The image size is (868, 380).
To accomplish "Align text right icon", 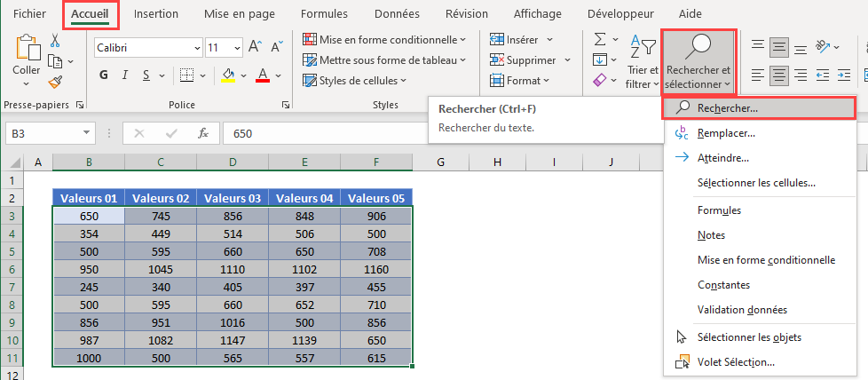I will [x=800, y=75].
